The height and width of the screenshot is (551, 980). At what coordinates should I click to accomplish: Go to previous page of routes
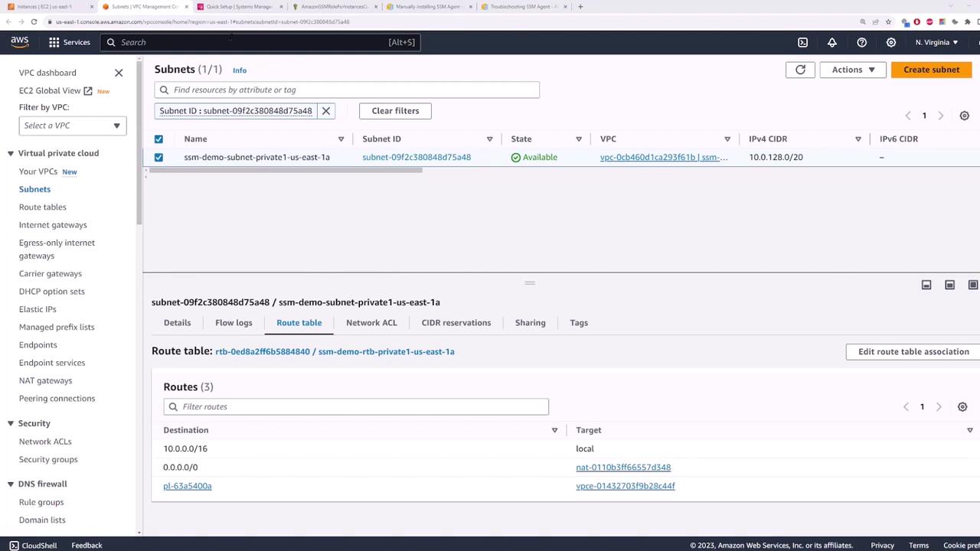906,407
